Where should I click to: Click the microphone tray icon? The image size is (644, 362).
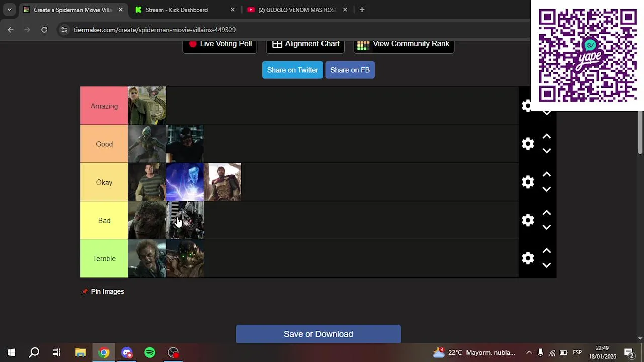541,352
